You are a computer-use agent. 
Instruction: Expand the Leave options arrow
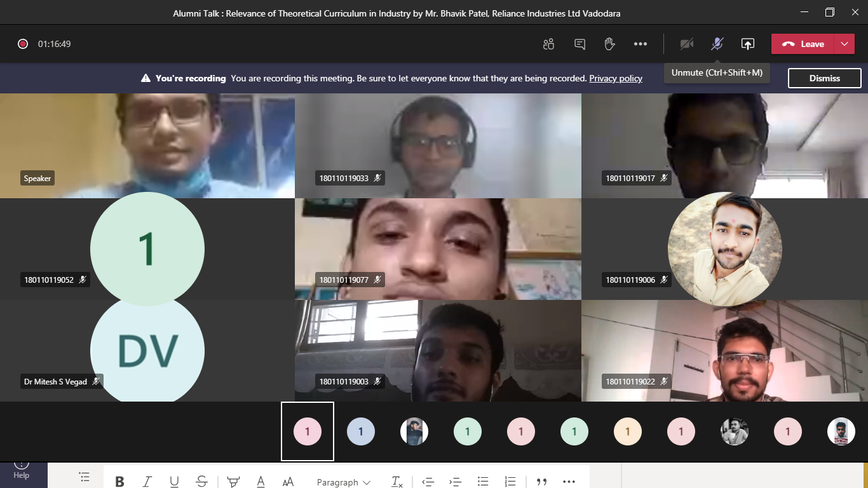[844, 44]
